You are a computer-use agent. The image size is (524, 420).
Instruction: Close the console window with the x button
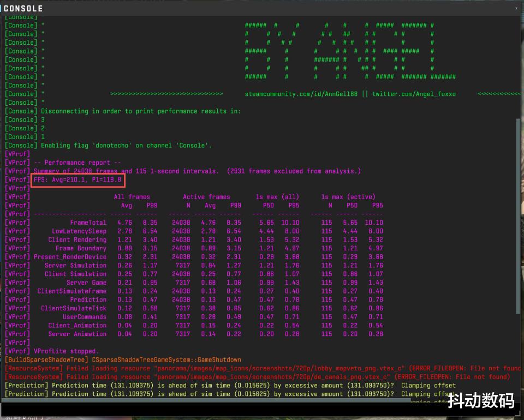(516, 8)
